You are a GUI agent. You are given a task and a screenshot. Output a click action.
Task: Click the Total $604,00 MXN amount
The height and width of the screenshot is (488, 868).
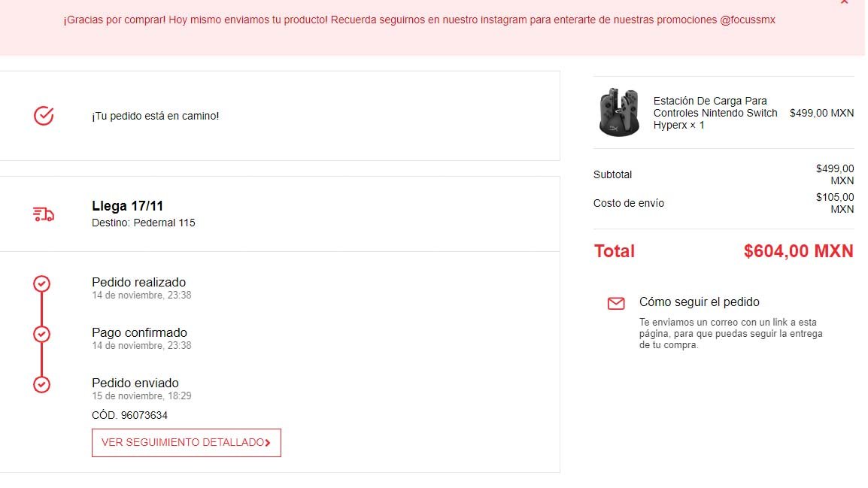[x=798, y=251]
